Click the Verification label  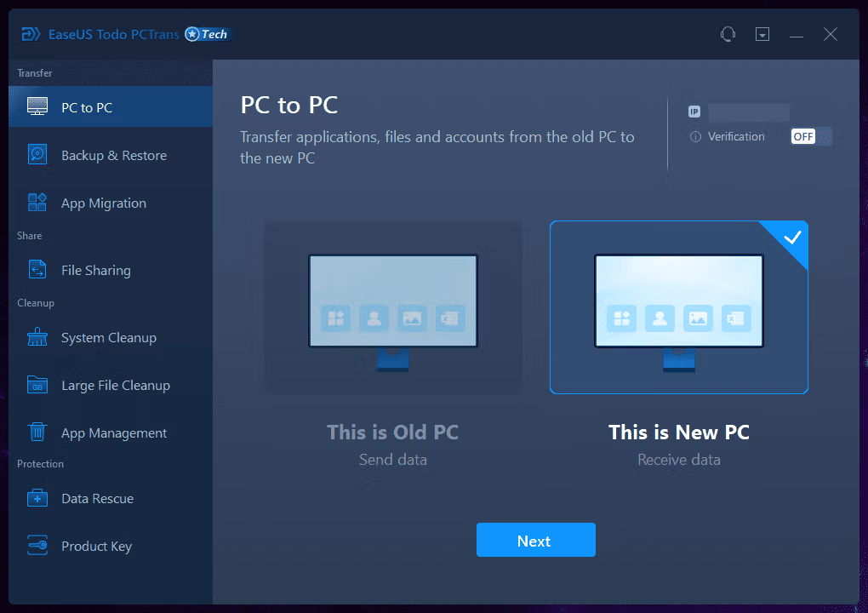(736, 136)
